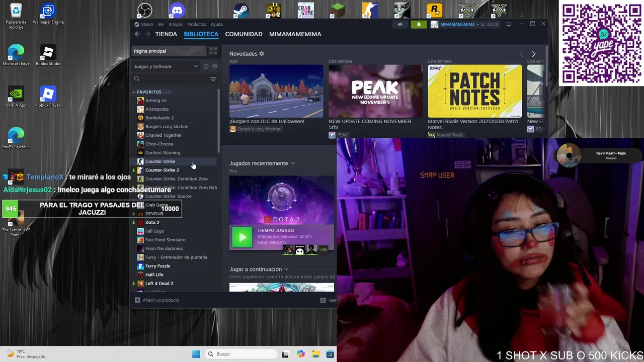Click the library list scrollbar
This screenshot has height=362, width=644.
click(x=218, y=121)
